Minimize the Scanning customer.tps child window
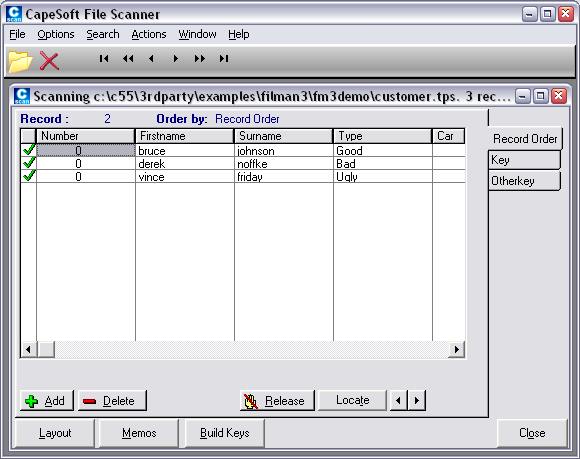Screen dimensions: 580x459 [x=522, y=96]
